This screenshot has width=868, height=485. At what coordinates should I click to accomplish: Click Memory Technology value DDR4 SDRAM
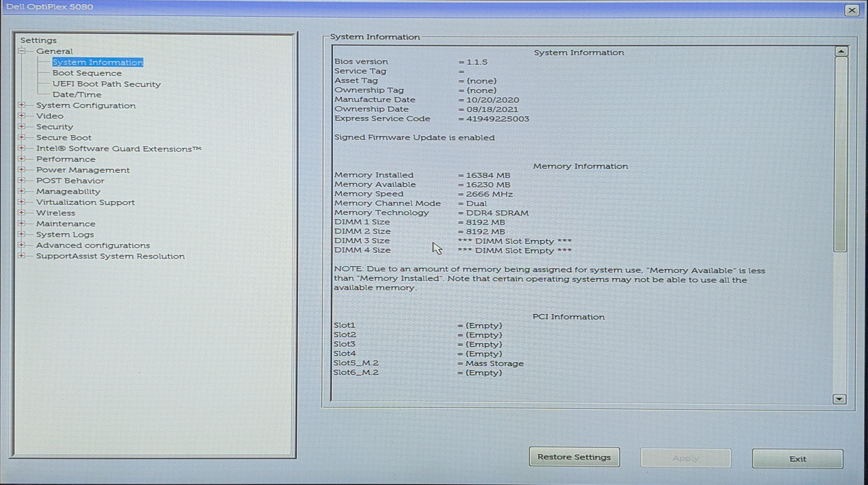497,213
